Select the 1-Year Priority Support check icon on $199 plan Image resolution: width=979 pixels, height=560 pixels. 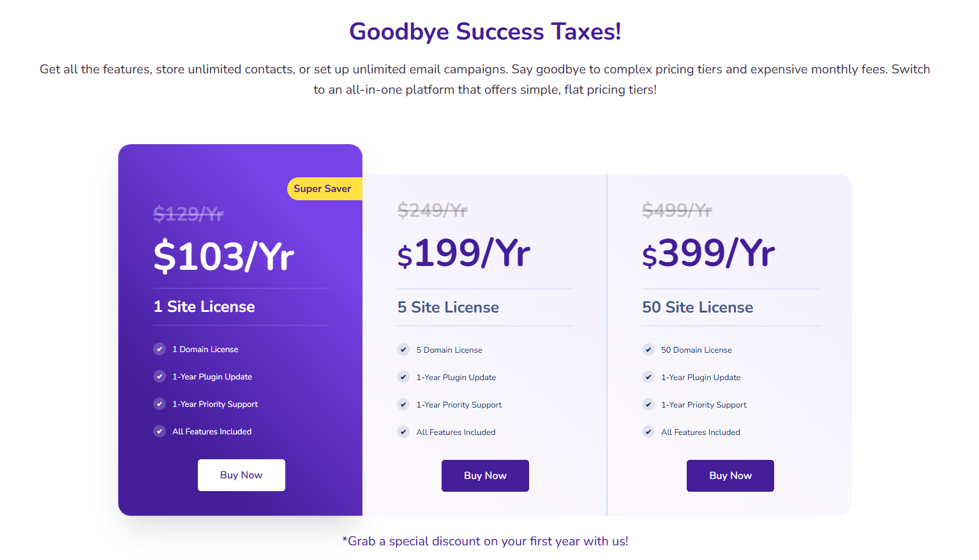pos(403,404)
